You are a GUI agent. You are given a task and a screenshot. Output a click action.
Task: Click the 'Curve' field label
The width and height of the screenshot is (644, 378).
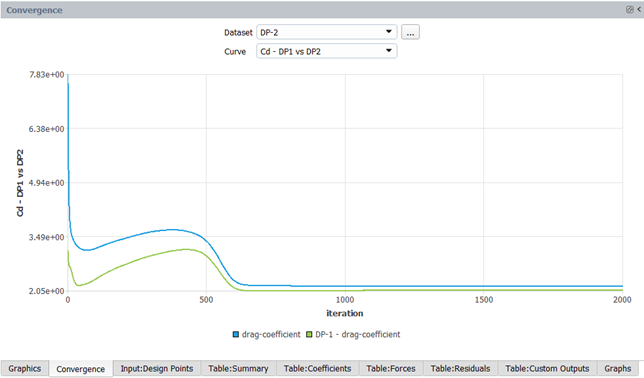(x=235, y=51)
